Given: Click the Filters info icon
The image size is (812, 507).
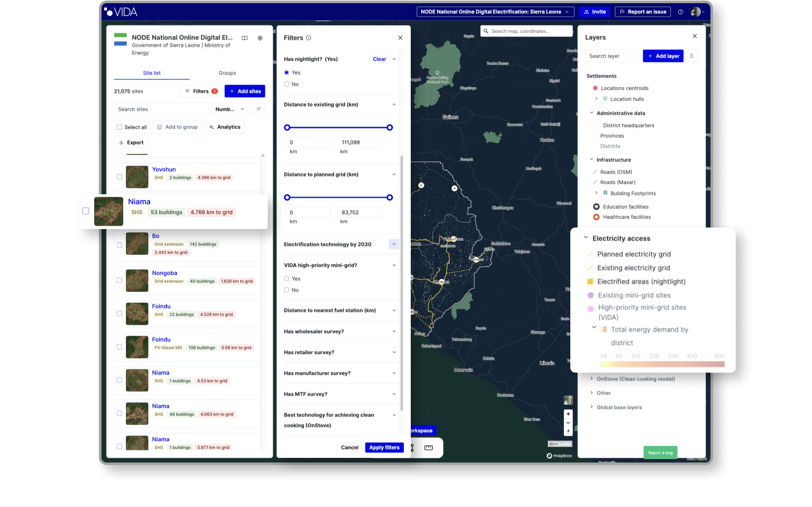Looking at the screenshot, I should pyautogui.click(x=308, y=38).
